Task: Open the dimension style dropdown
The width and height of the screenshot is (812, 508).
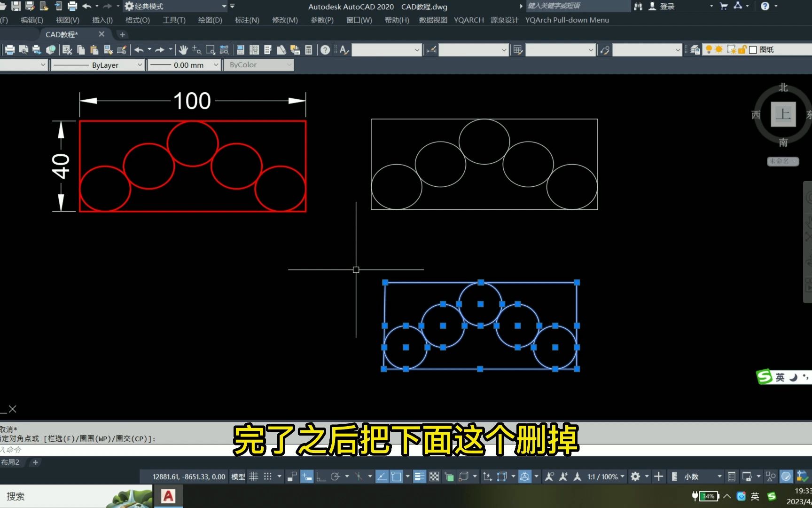Action: 474,50
